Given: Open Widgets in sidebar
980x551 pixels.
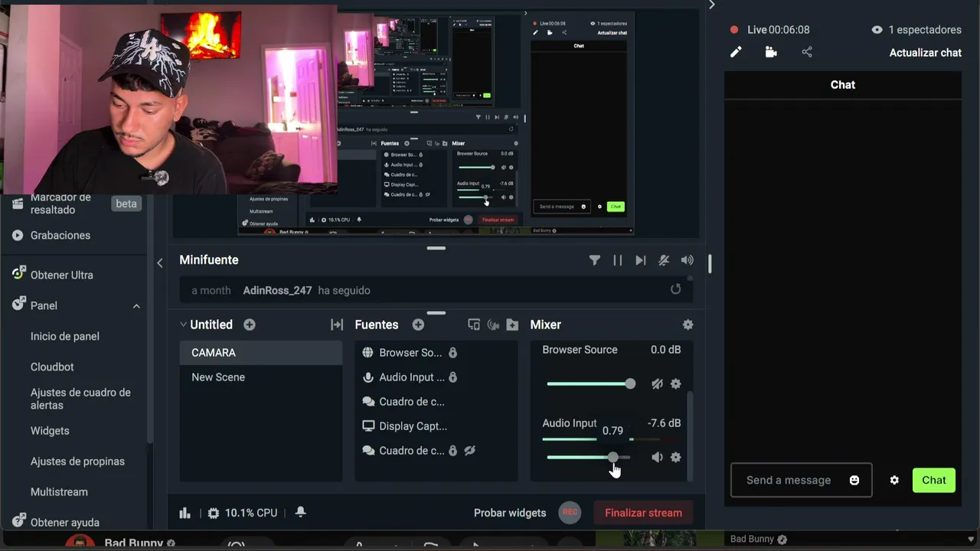Looking at the screenshot, I should tap(50, 431).
